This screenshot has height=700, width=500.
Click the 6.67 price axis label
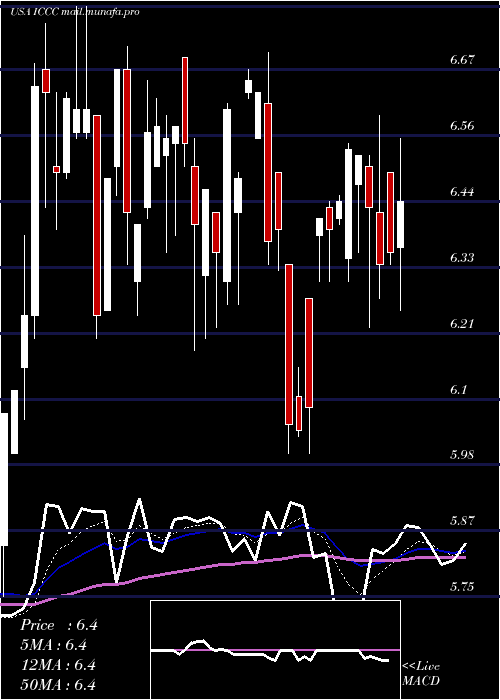pyautogui.click(x=462, y=59)
